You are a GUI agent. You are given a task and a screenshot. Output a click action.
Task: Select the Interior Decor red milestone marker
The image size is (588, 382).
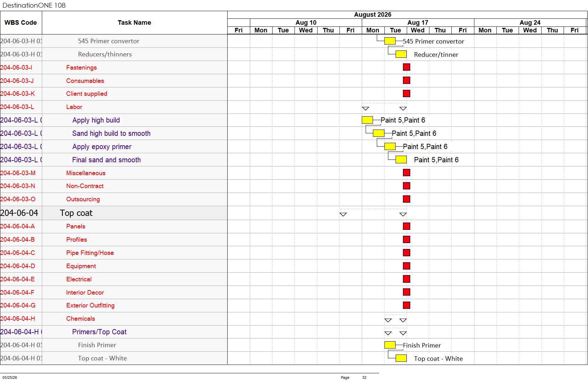tap(406, 292)
